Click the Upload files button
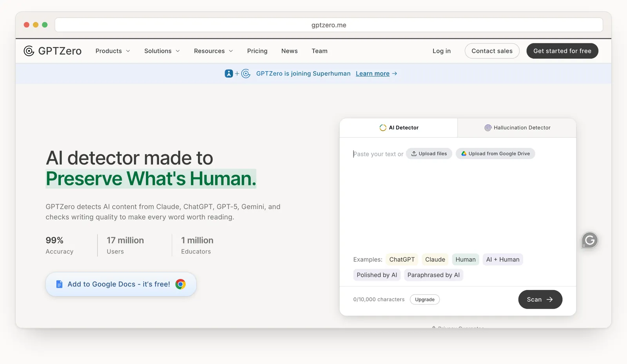 coord(429,154)
